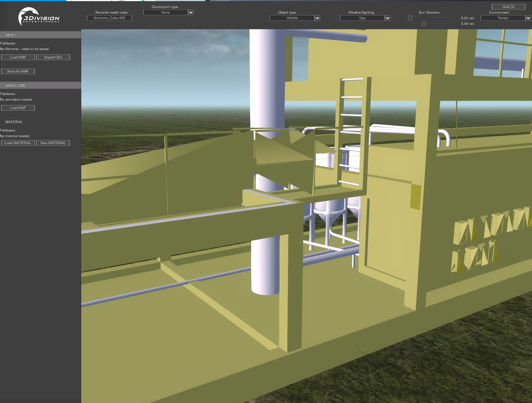Image resolution: width=532 pixels, height=403 pixels.
Task: Create a New MATERIAL
Action: pyautogui.click(x=53, y=143)
